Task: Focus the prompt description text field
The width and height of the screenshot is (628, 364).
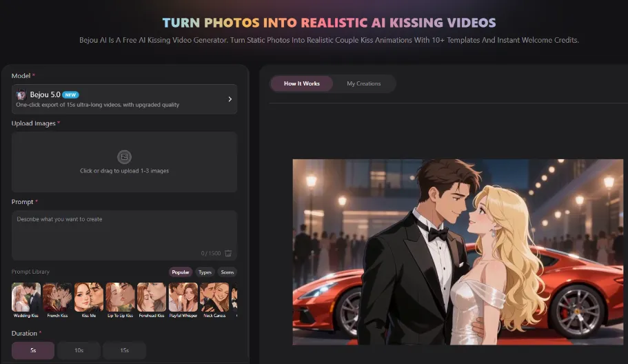Action: coord(124,235)
